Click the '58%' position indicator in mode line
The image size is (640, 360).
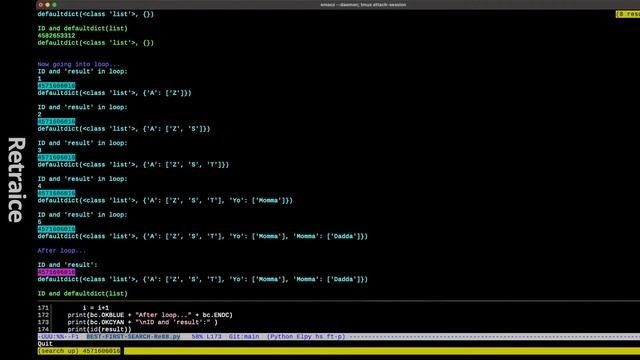tap(198, 337)
